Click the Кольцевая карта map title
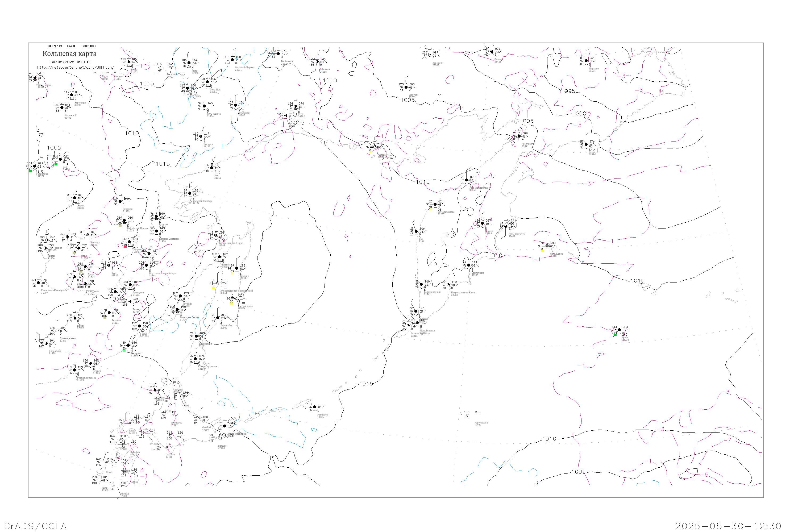Screen dimensions: 798x532 (69, 54)
